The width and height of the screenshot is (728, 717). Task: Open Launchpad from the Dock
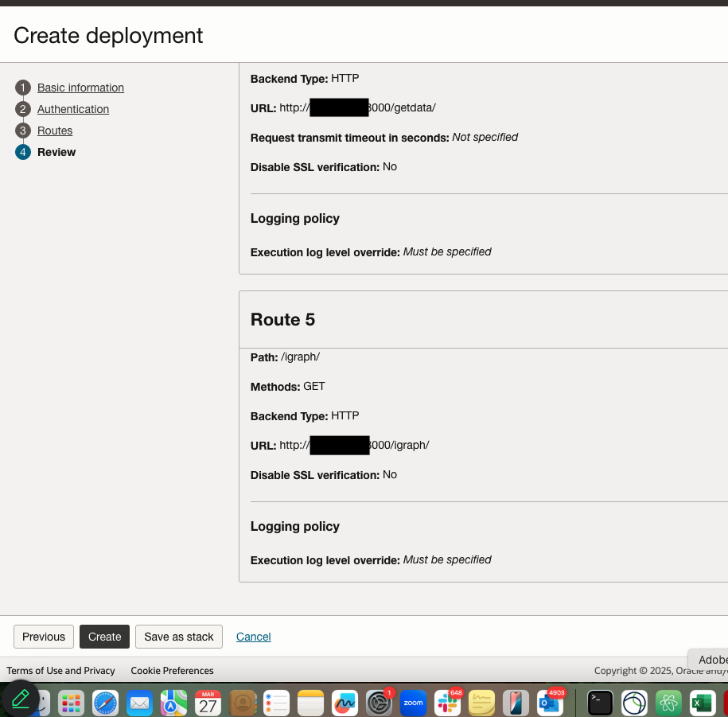[x=70, y=703]
